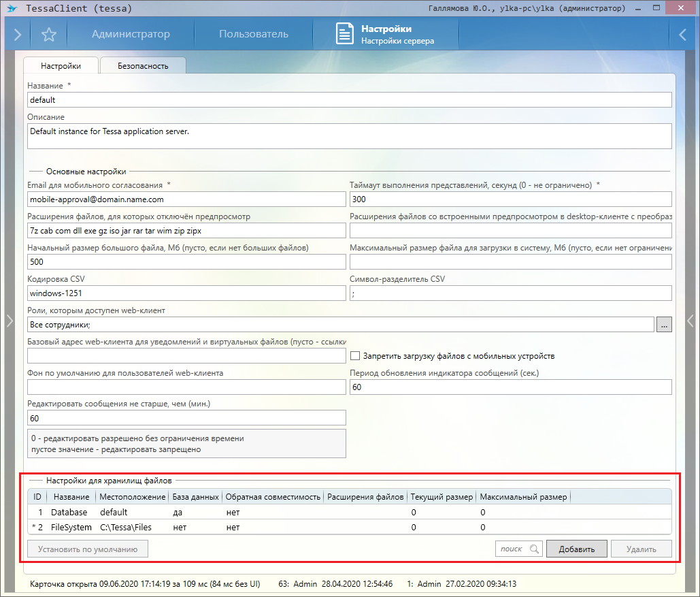Click the Название input field
The width and height of the screenshot is (700, 597).
(349, 100)
